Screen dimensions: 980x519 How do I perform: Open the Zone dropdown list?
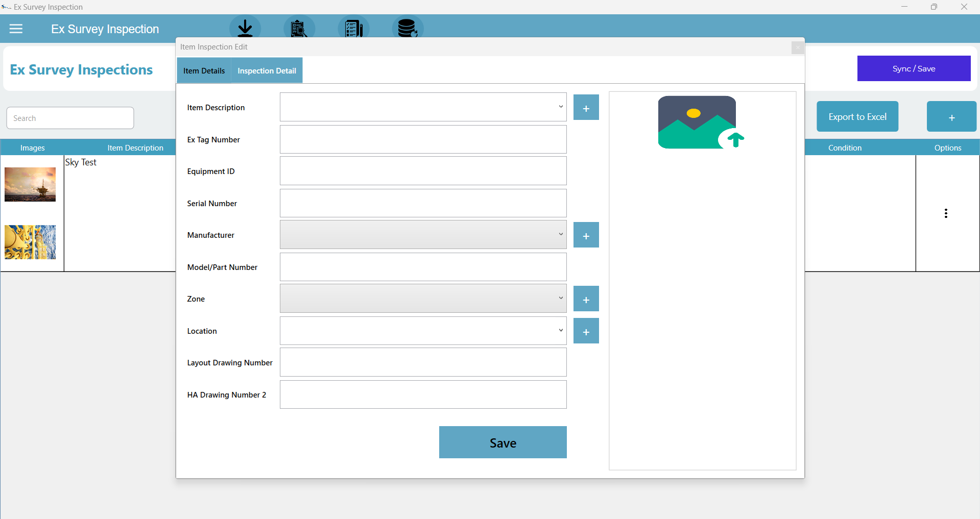[x=560, y=299]
